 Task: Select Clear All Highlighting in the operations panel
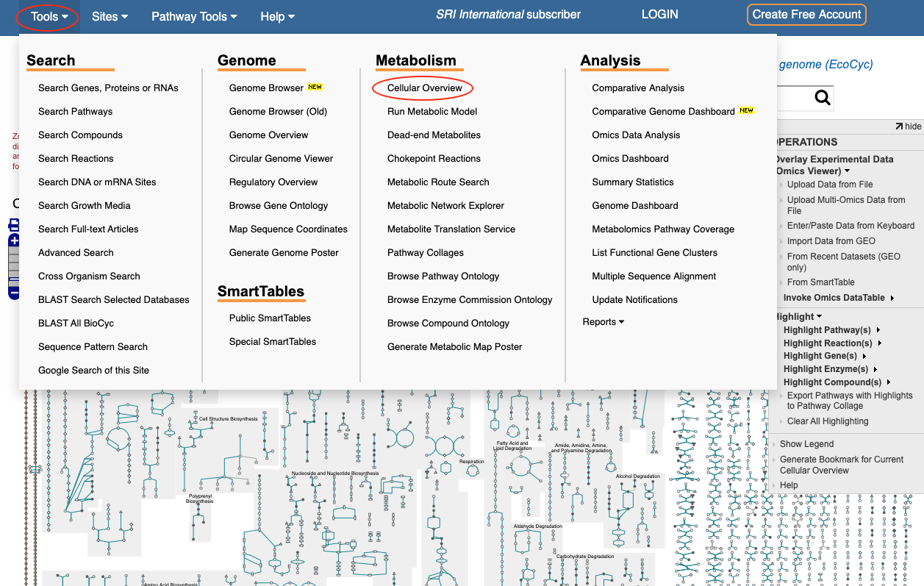827,421
